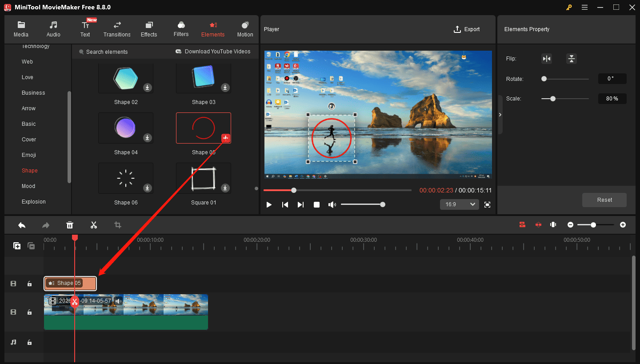This screenshot has height=364, width=640.
Task: Download the Shape 03 element
Action: [x=225, y=88]
